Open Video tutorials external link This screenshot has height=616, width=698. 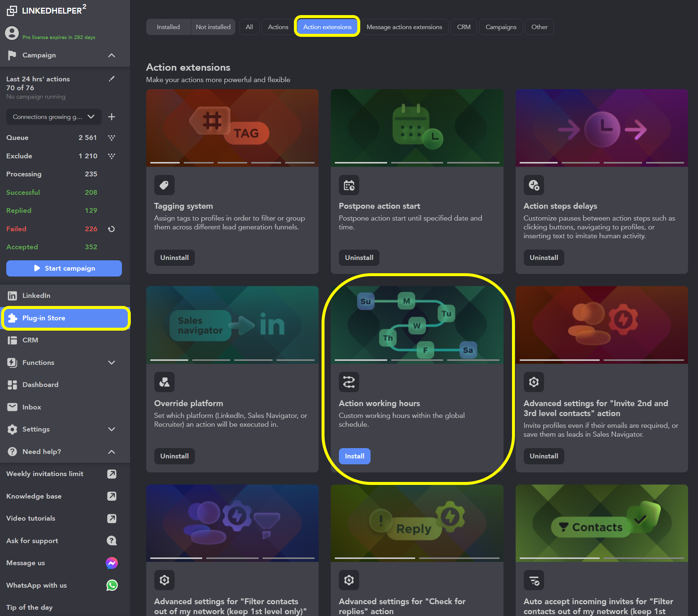tap(112, 518)
